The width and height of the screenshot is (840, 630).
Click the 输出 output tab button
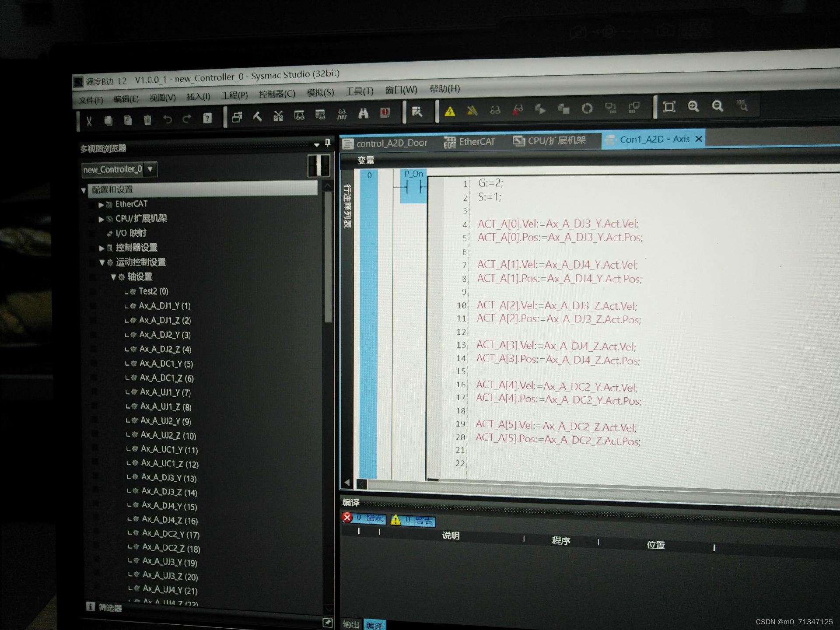[350, 624]
